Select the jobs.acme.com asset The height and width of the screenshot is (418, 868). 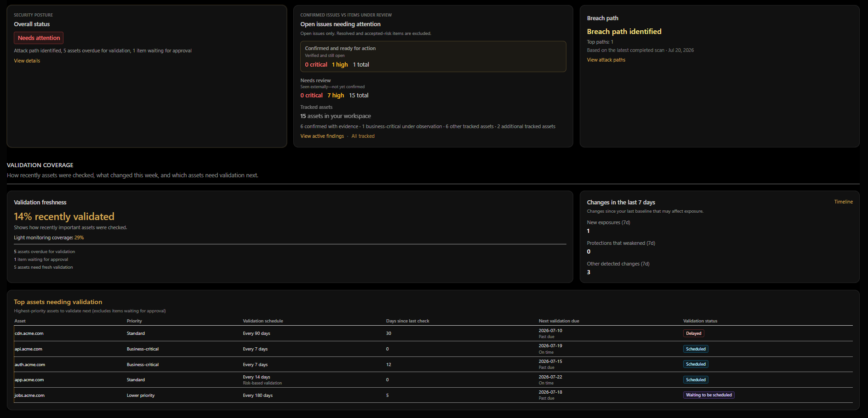coord(29,395)
